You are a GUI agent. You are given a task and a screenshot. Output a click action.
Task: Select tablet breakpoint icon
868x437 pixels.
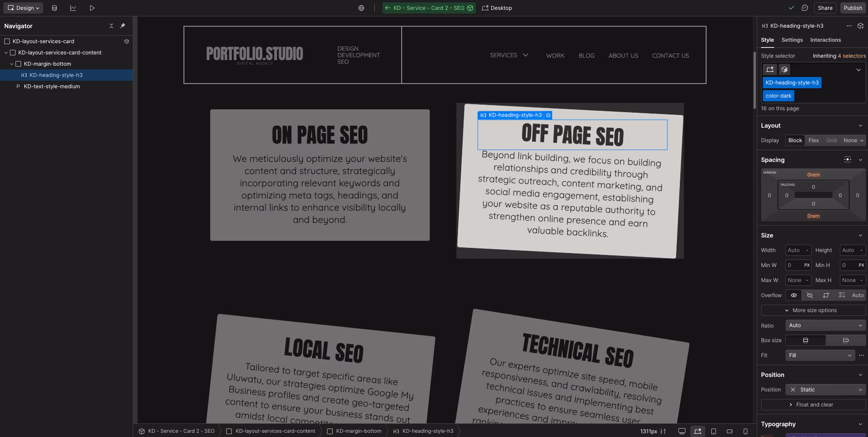tap(714, 431)
